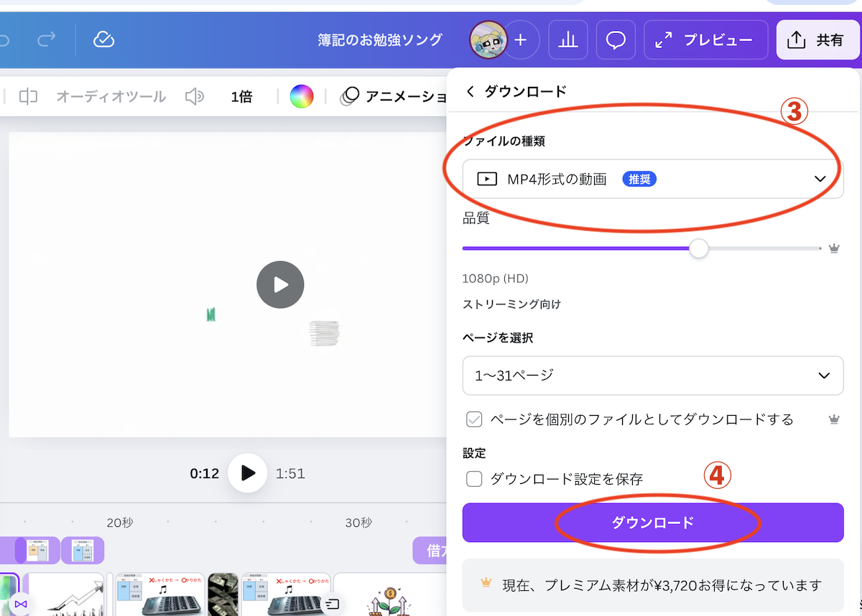
Task: Click the 品質 quality slider handle
Action: click(x=698, y=248)
